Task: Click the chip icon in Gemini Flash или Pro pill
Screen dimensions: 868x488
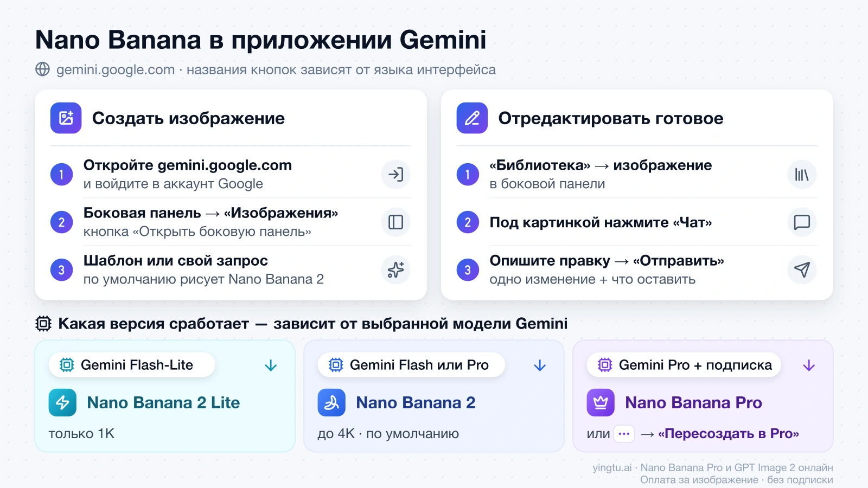Action: [336, 365]
